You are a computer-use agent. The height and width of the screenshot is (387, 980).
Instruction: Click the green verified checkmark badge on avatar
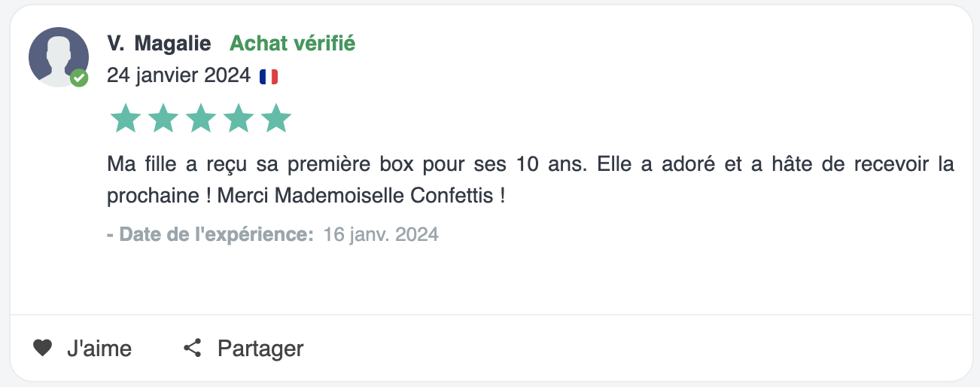click(79, 78)
